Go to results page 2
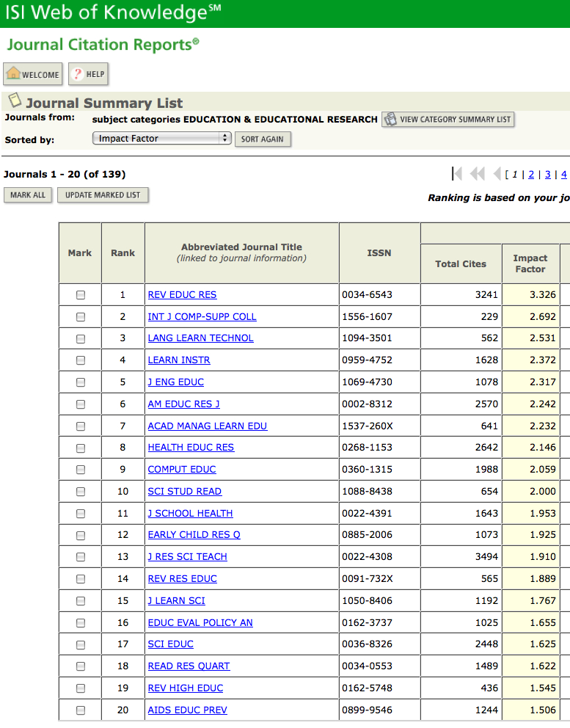The height and width of the screenshot is (728, 570). pos(531,175)
